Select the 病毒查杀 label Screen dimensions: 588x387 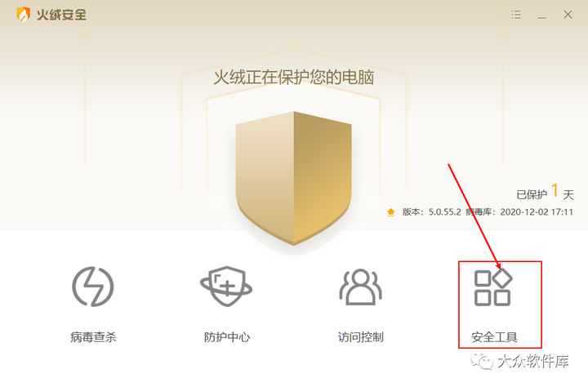pos(93,337)
